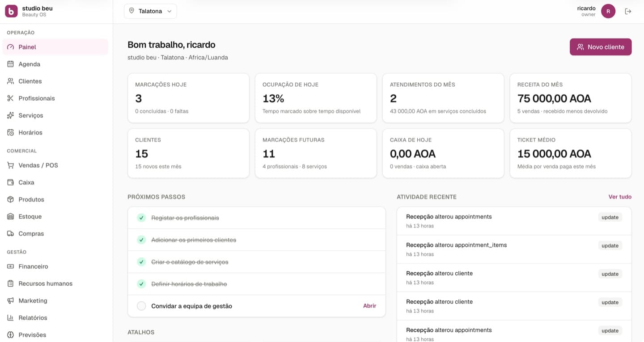The width and height of the screenshot is (644, 342).
Task: Click the Profissionais scissors icon
Action: coord(10,98)
